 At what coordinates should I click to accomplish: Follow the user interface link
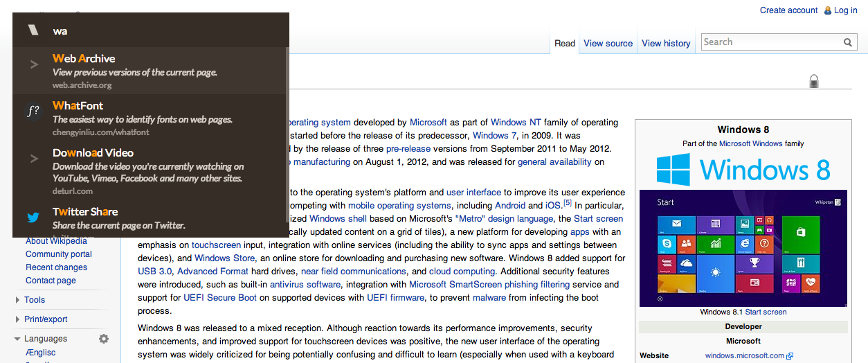click(473, 193)
